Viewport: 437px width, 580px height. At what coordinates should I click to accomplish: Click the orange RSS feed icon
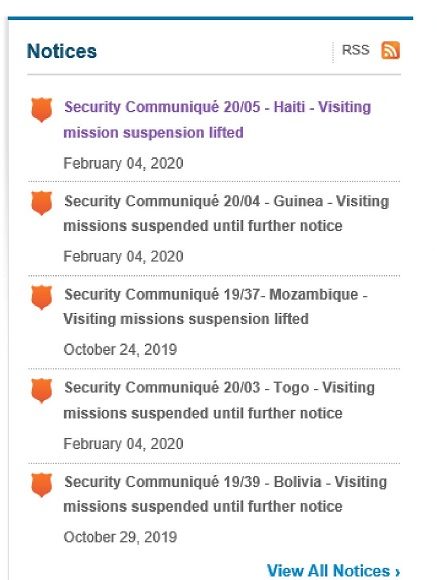(390, 50)
